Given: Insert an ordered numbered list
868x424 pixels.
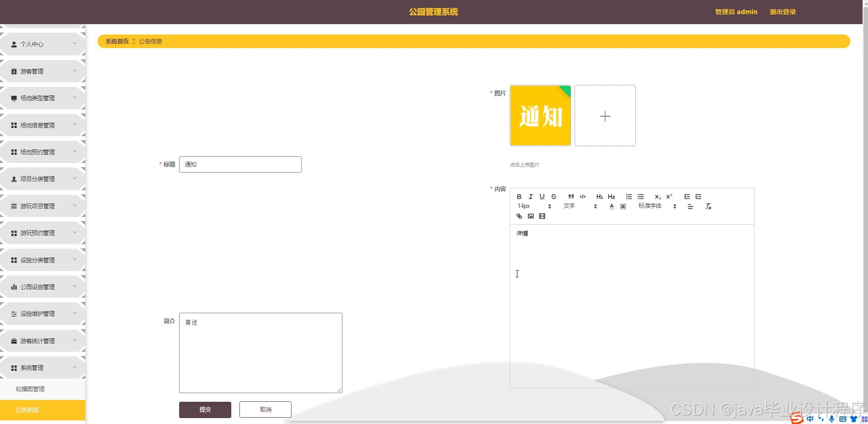Looking at the screenshot, I should point(629,197).
